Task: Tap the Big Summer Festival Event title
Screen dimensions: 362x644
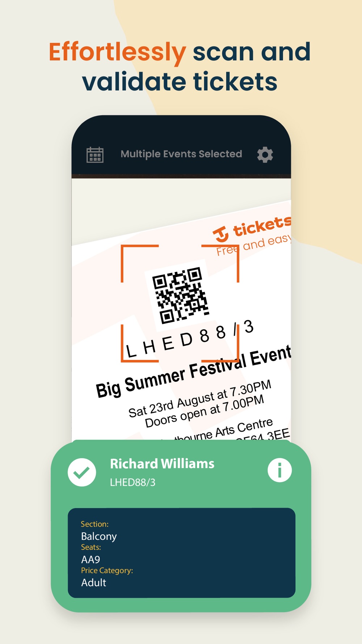Action: (193, 372)
